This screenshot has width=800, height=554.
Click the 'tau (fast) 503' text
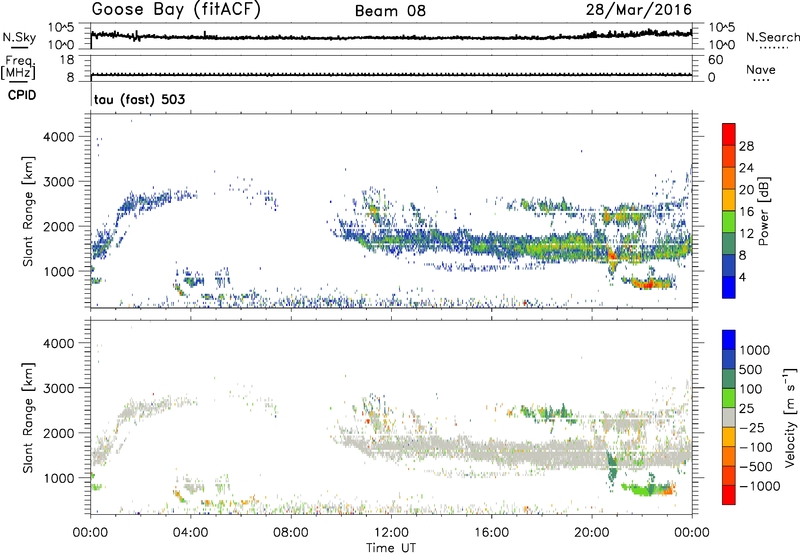click(139, 99)
